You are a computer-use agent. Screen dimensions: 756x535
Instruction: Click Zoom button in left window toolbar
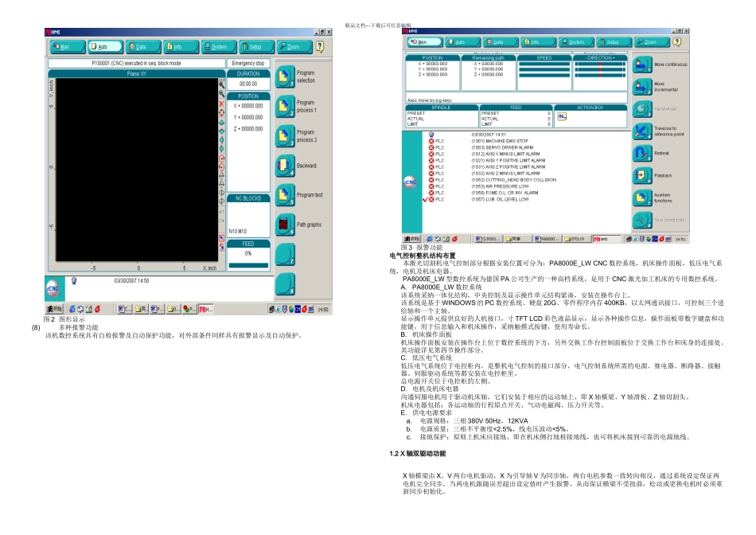pos(294,47)
